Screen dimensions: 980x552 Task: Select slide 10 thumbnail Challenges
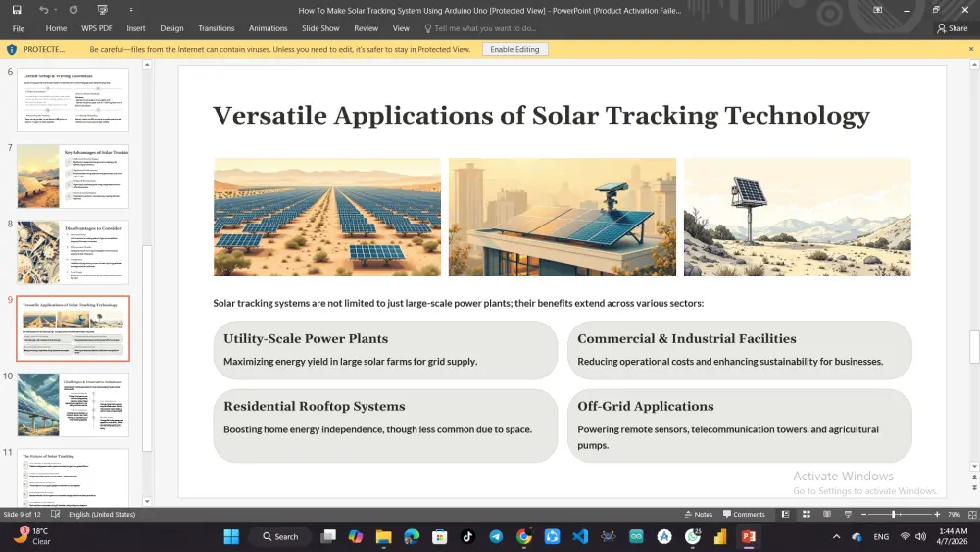[x=73, y=405]
